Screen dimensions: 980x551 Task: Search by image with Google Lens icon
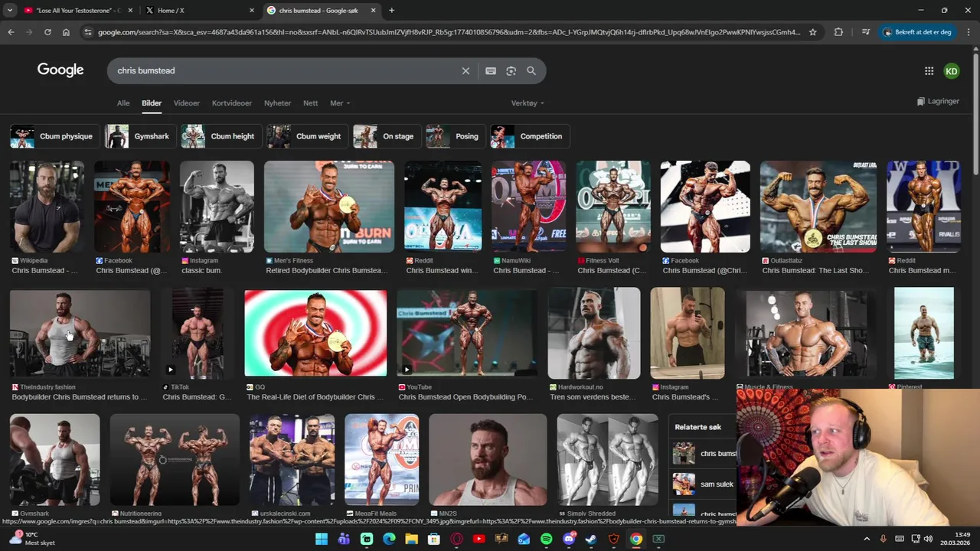pyautogui.click(x=511, y=70)
